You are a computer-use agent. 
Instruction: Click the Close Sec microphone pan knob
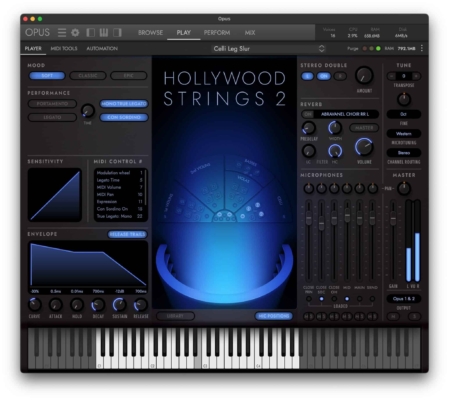(x=321, y=188)
